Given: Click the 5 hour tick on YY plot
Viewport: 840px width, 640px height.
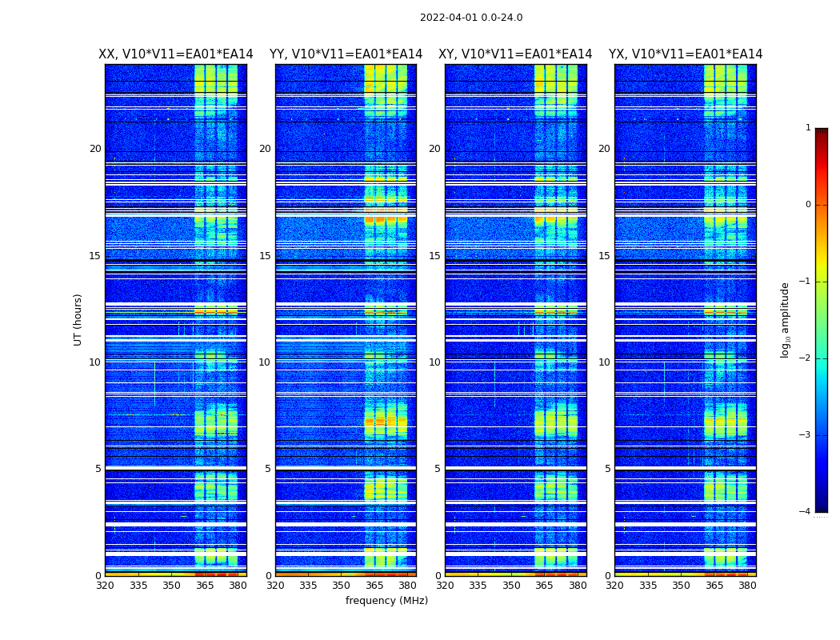Looking at the screenshot, I should pyautogui.click(x=268, y=469).
